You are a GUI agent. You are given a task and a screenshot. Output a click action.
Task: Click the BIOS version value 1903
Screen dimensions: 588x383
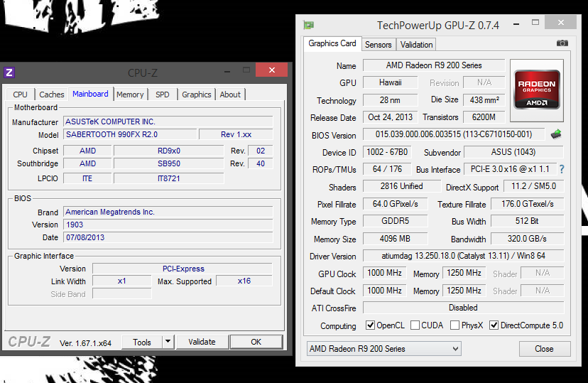coord(168,225)
